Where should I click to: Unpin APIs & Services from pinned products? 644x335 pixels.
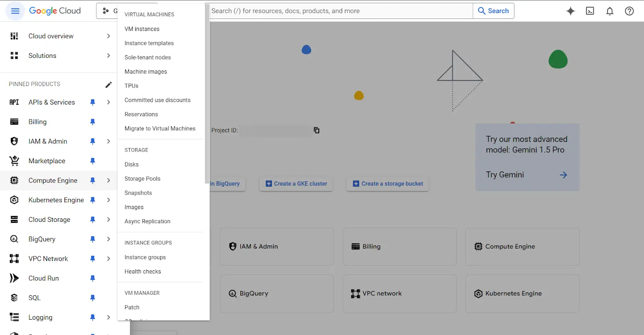pyautogui.click(x=93, y=102)
